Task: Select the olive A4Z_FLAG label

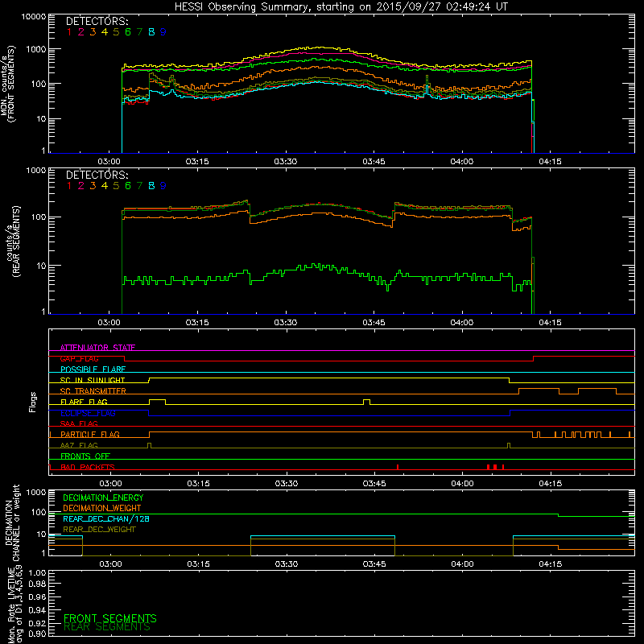Action: 79,445
